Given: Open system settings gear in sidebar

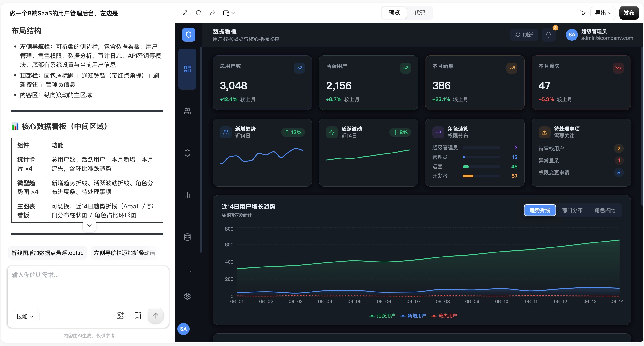Looking at the screenshot, I should (x=187, y=296).
